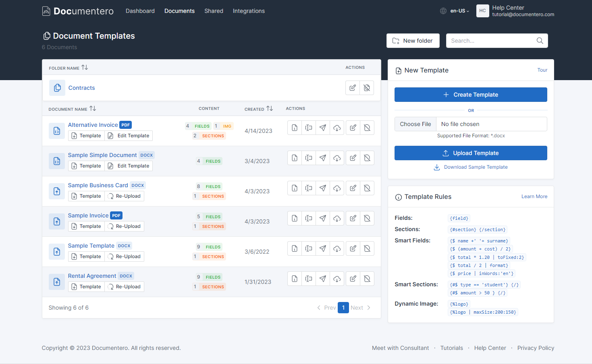Download Sample Invoice using the cloud download icon
The image size is (592, 364).
point(337,218)
